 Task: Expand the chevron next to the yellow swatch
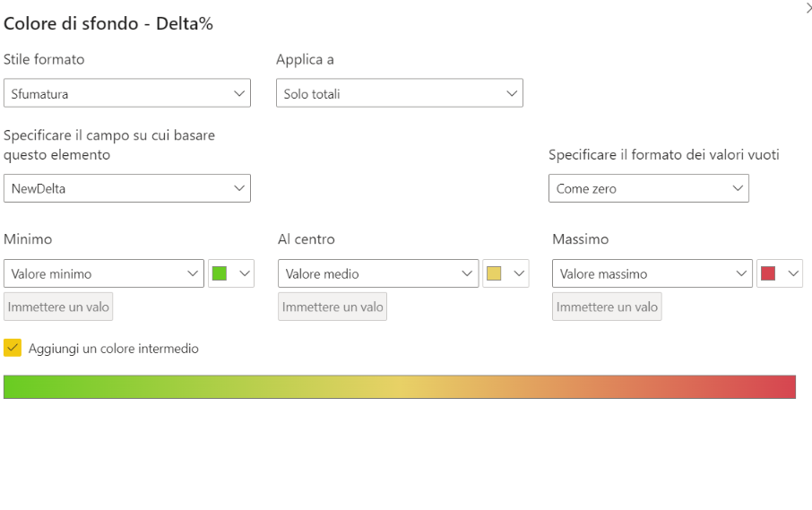click(519, 273)
